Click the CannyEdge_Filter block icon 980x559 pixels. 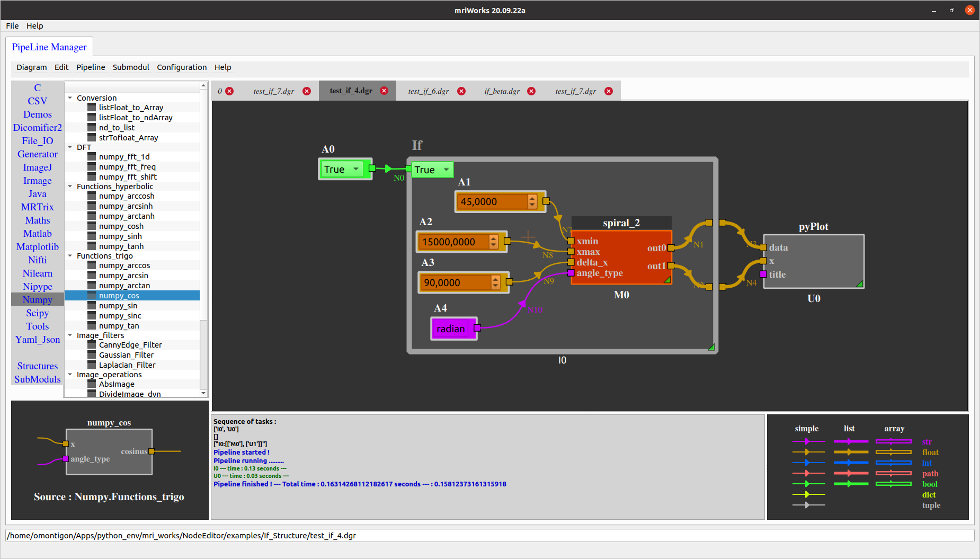coord(92,344)
